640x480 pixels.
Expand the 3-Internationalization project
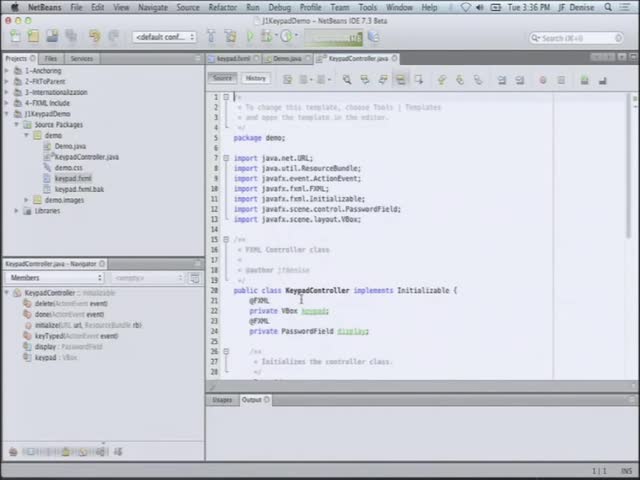(7, 92)
